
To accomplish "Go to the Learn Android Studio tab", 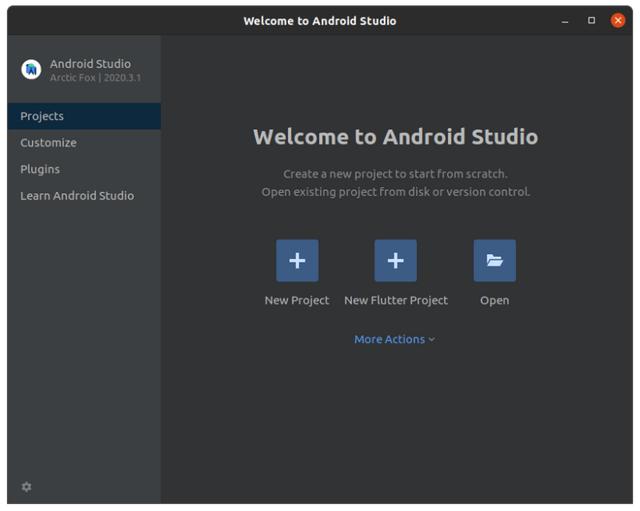I will (x=84, y=196).
